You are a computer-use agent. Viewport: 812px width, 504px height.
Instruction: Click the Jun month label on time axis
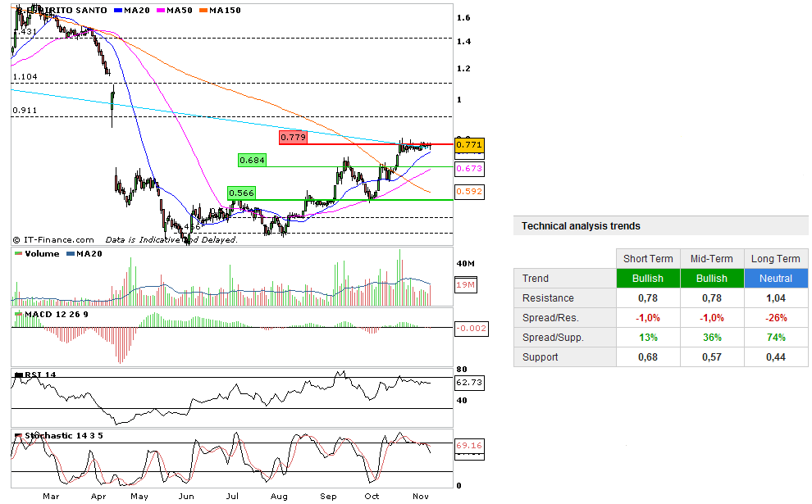[x=186, y=497]
